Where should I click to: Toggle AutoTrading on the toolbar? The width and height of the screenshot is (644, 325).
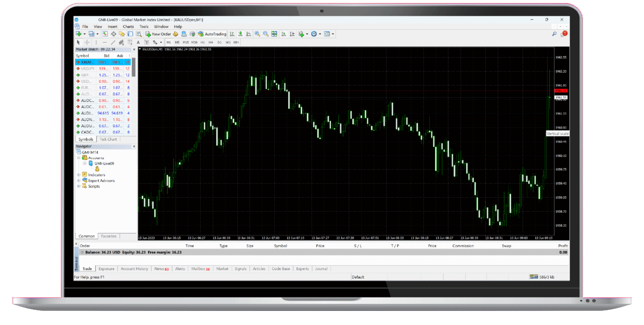tap(212, 34)
